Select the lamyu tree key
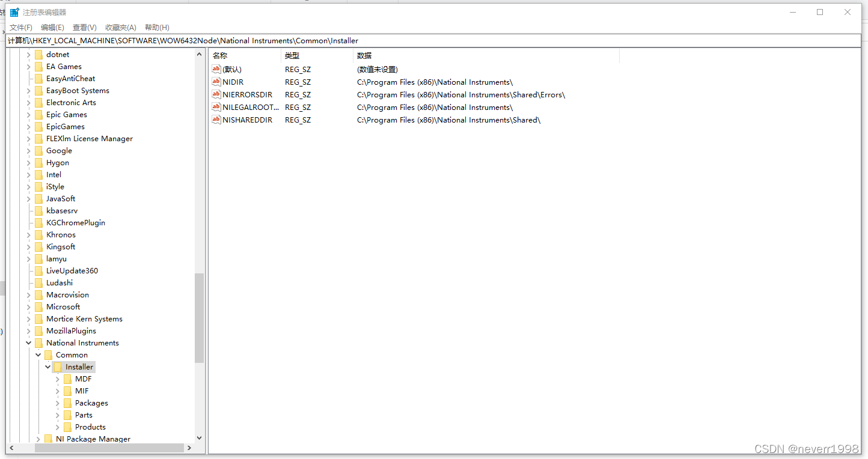The height and width of the screenshot is (459, 868). pyautogui.click(x=57, y=259)
